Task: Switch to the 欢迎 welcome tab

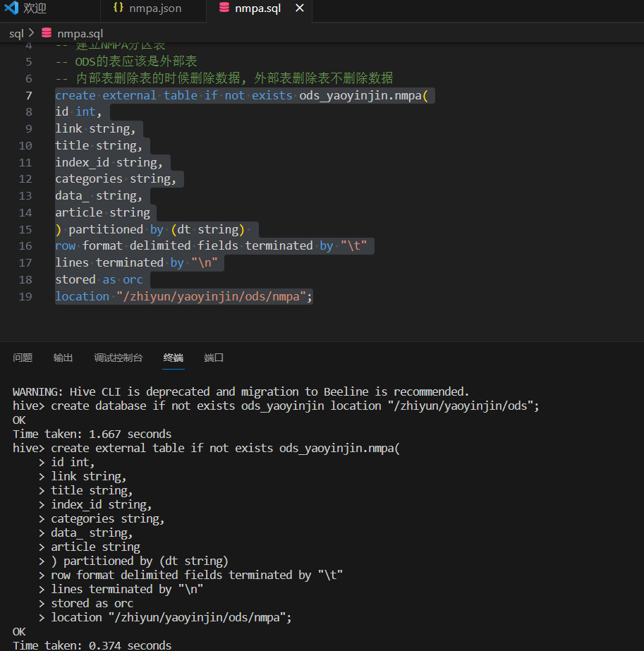Action: [35, 8]
